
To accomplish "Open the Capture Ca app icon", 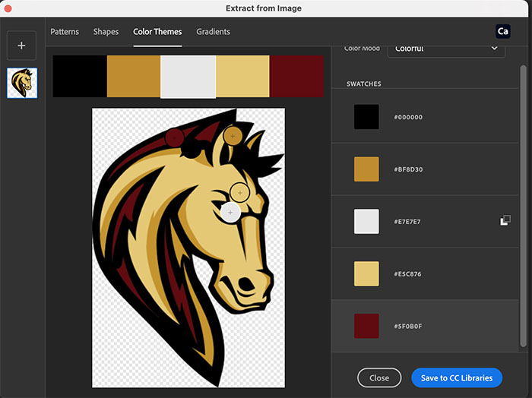I will coord(502,32).
